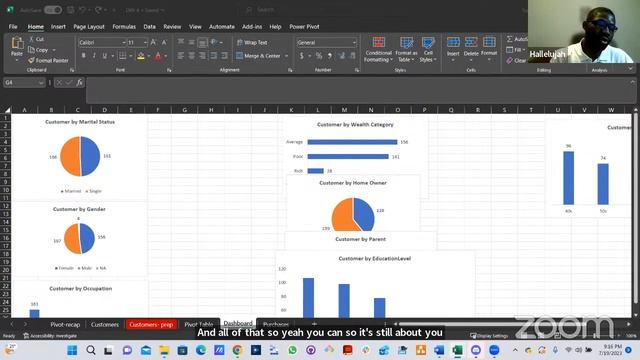Open the Formulas tab
The width and height of the screenshot is (640, 360).
coord(124,27)
